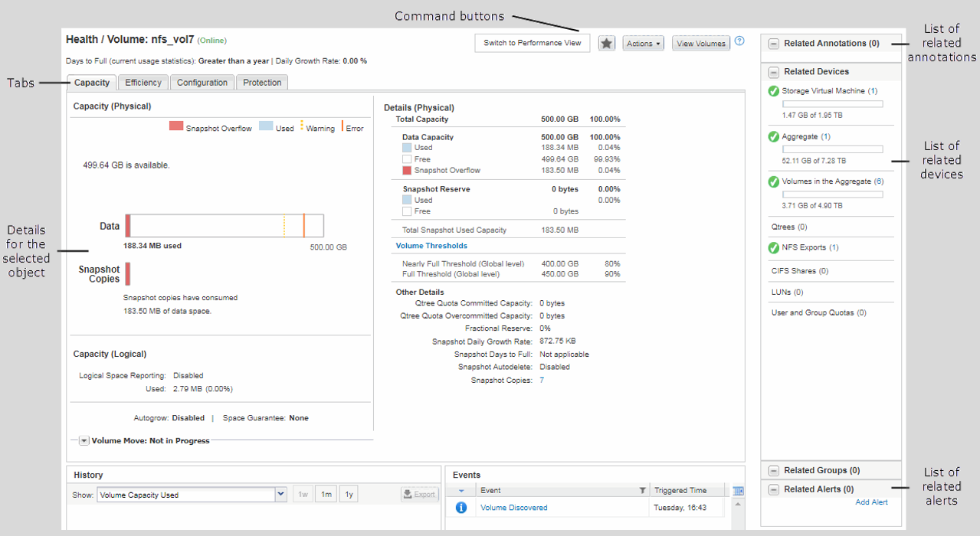Click the Event column filter icon

click(643, 490)
